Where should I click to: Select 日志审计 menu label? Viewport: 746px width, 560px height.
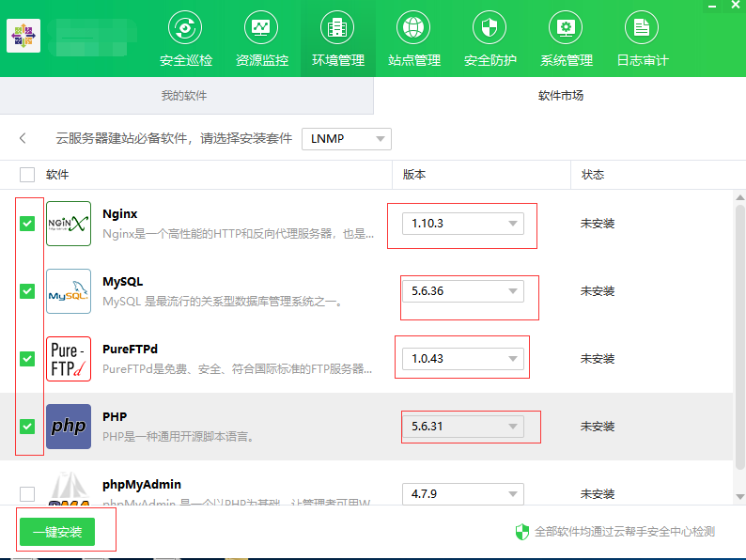tap(643, 60)
